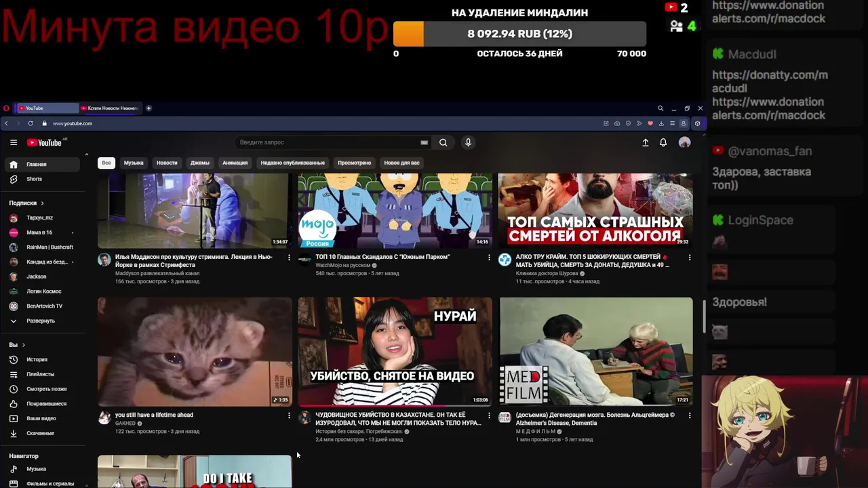The image size is (868, 488).
Task: Open options for 'you still have a lifetime ahead'
Action: coord(289,415)
